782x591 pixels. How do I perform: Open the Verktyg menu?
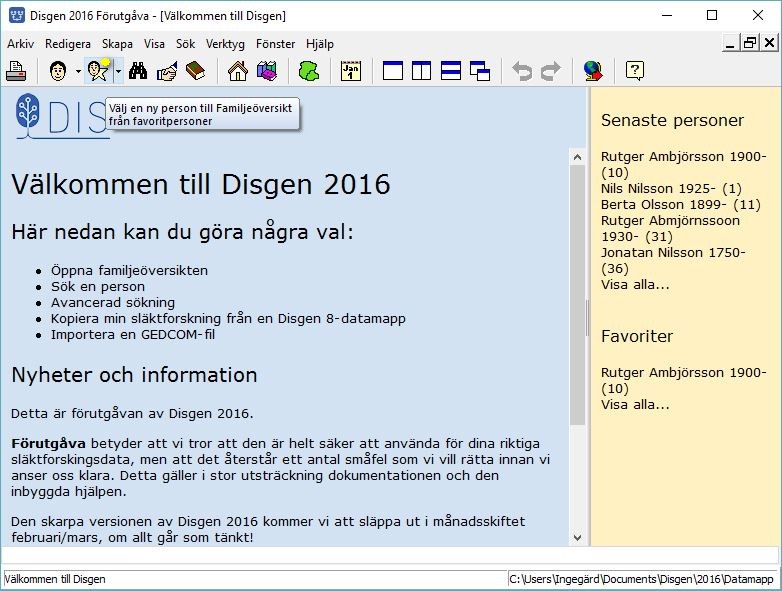[x=225, y=44]
